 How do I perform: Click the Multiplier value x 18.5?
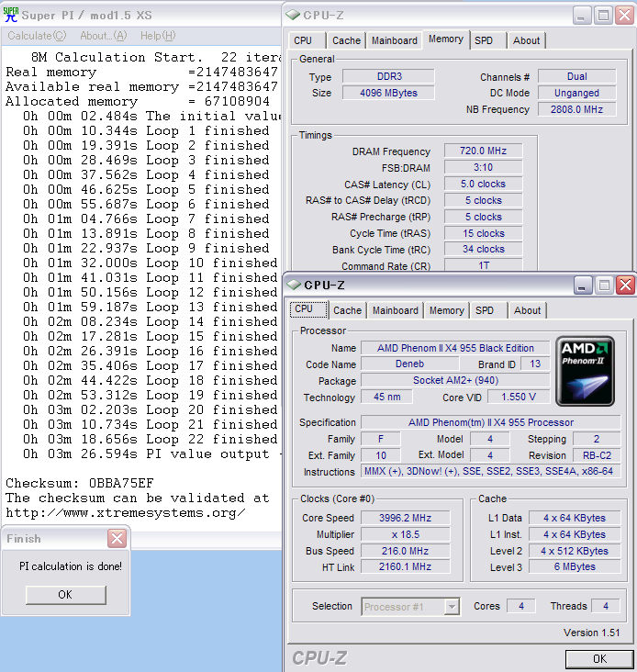[406, 534]
